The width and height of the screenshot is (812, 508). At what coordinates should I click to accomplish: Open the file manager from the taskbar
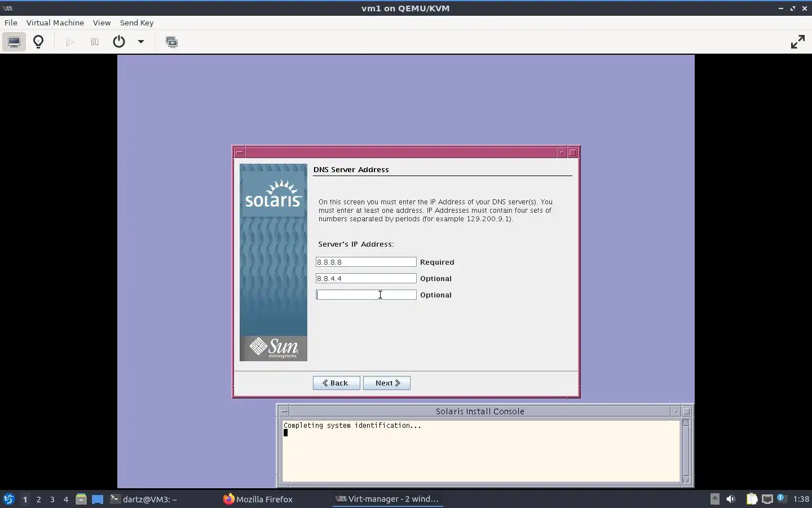(x=81, y=499)
